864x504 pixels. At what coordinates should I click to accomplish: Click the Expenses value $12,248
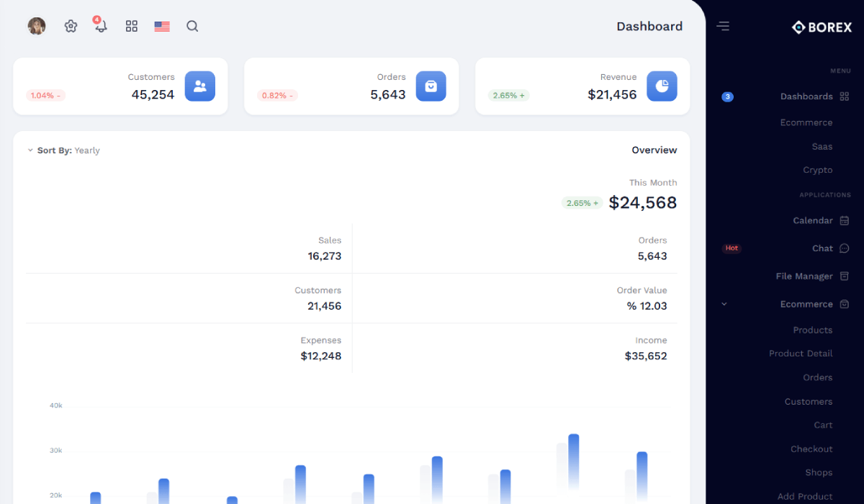(321, 356)
